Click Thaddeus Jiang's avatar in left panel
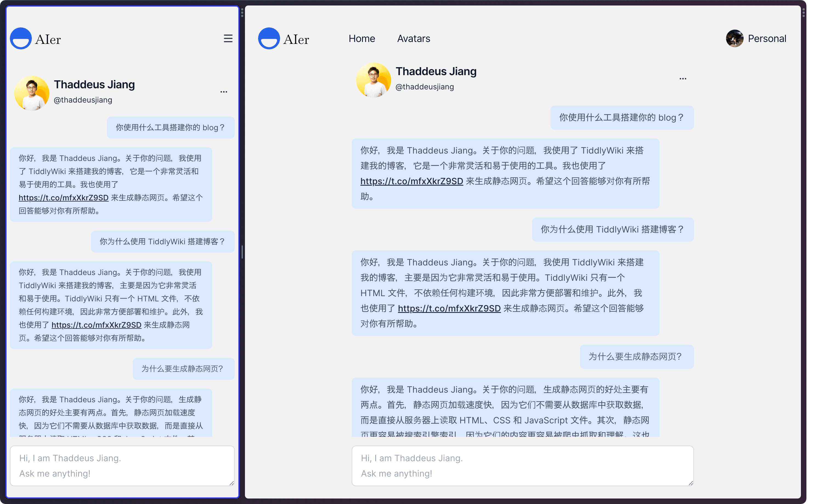 pos(32,93)
